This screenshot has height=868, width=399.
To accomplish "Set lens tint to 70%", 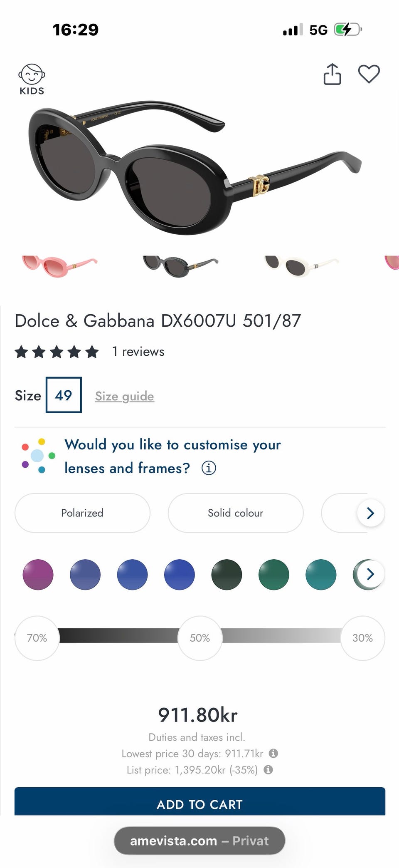I will [x=37, y=638].
